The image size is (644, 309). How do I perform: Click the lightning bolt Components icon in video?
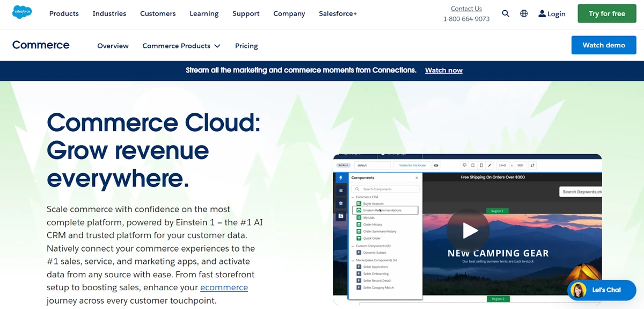pos(341,178)
